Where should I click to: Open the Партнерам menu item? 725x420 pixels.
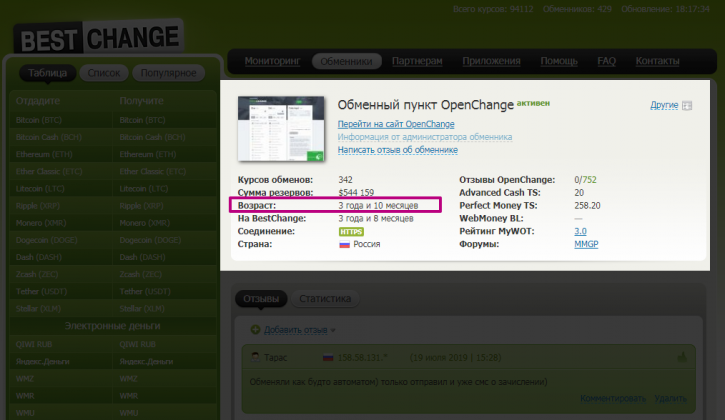417,61
